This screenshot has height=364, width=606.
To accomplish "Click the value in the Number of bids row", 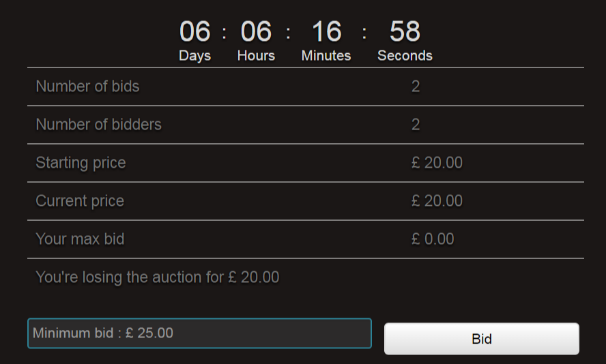I will 416,87.
